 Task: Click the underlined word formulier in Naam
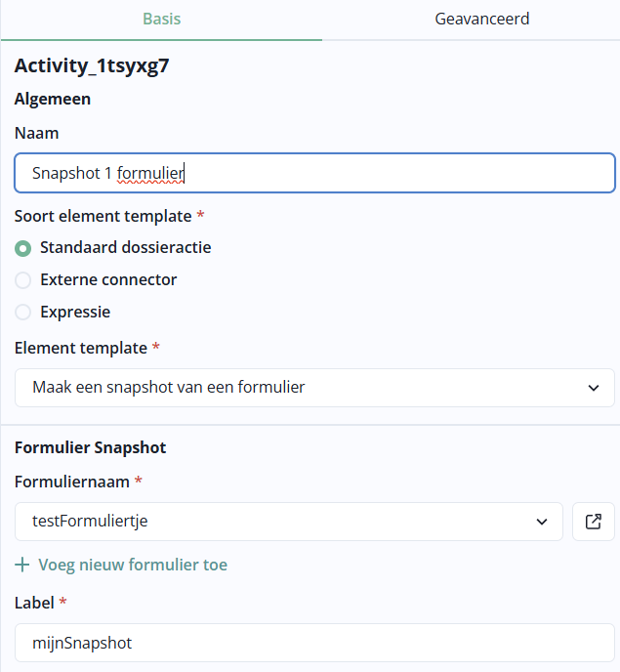(x=150, y=174)
